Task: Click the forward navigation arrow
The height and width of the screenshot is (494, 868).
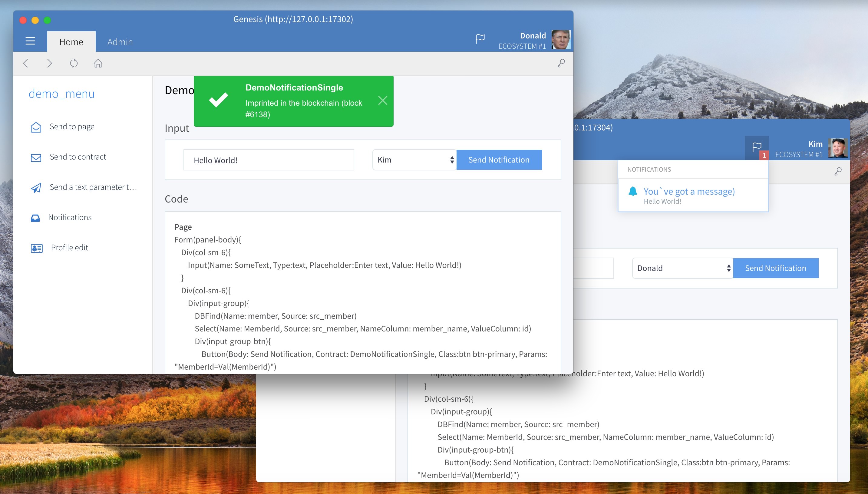Action: [50, 63]
